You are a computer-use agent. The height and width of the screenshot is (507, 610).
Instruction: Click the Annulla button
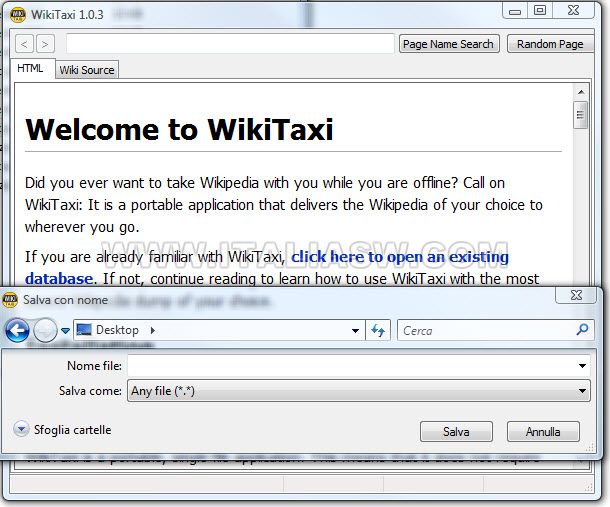click(x=543, y=432)
